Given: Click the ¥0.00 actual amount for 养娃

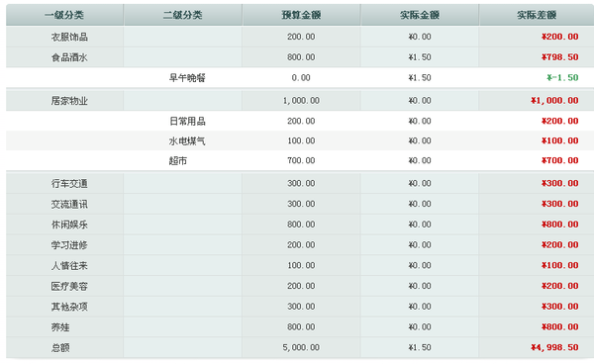Looking at the screenshot, I should pos(420,327).
